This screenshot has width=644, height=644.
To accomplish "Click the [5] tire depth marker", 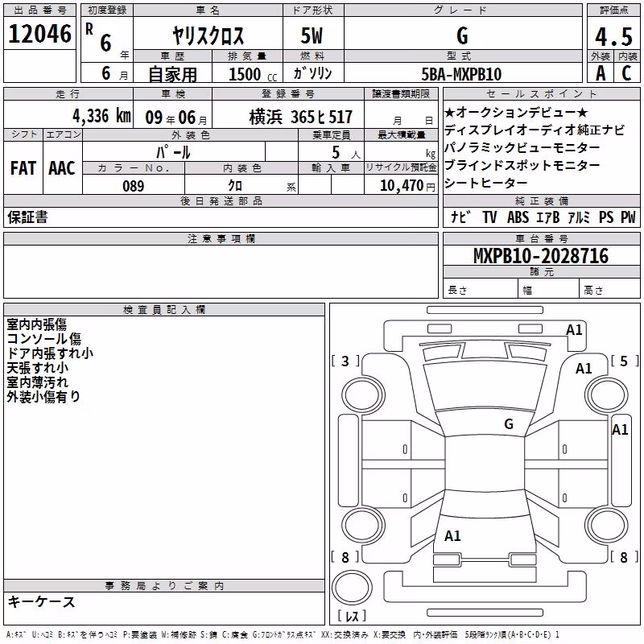I will pyautogui.click(x=624, y=361).
